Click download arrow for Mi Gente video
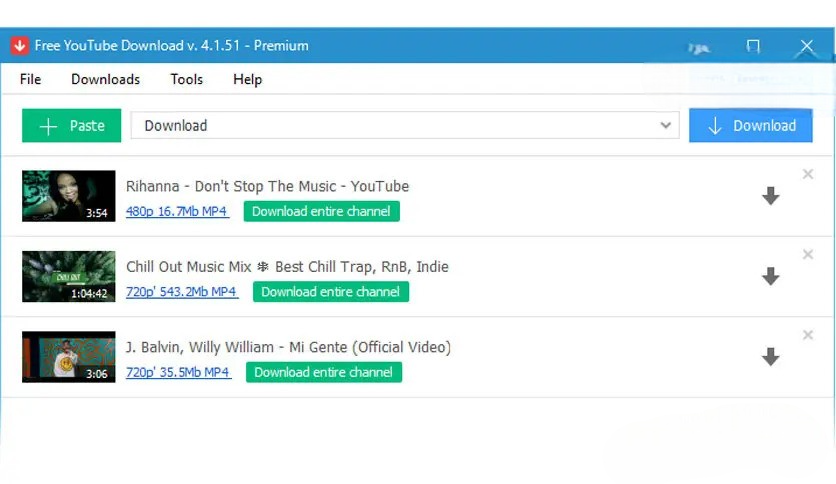The image size is (836, 484). pyautogui.click(x=770, y=357)
